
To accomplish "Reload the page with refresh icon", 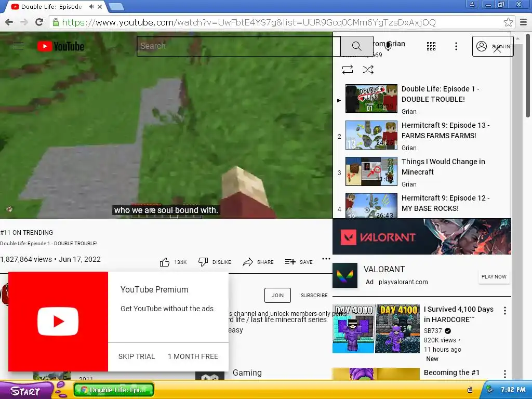I will click(39, 22).
